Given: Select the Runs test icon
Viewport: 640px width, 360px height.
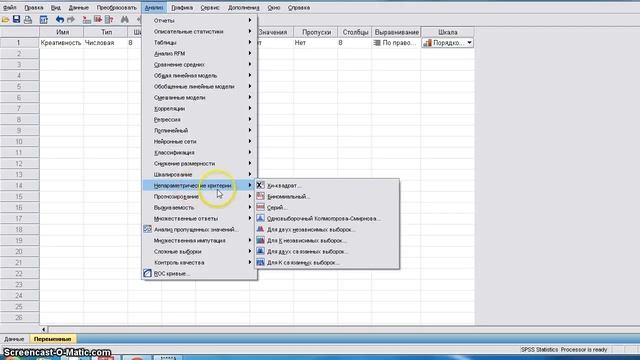Looking at the screenshot, I should (260, 207).
